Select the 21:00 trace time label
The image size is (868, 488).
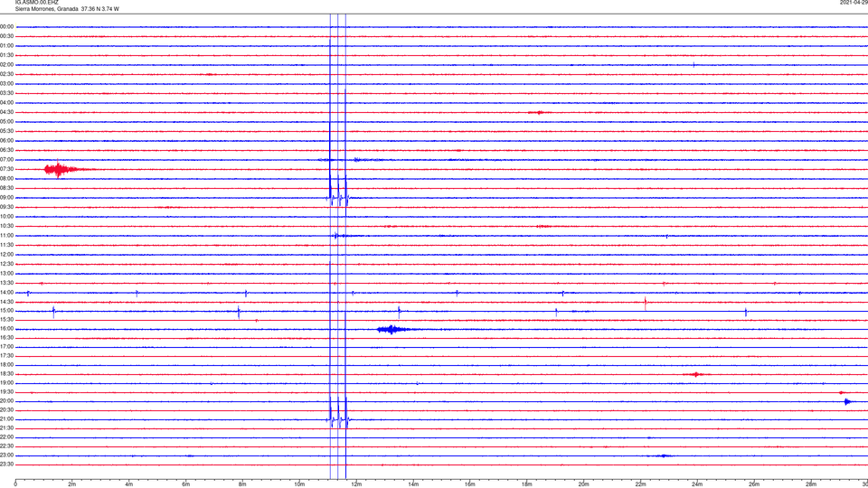[x=6, y=418]
